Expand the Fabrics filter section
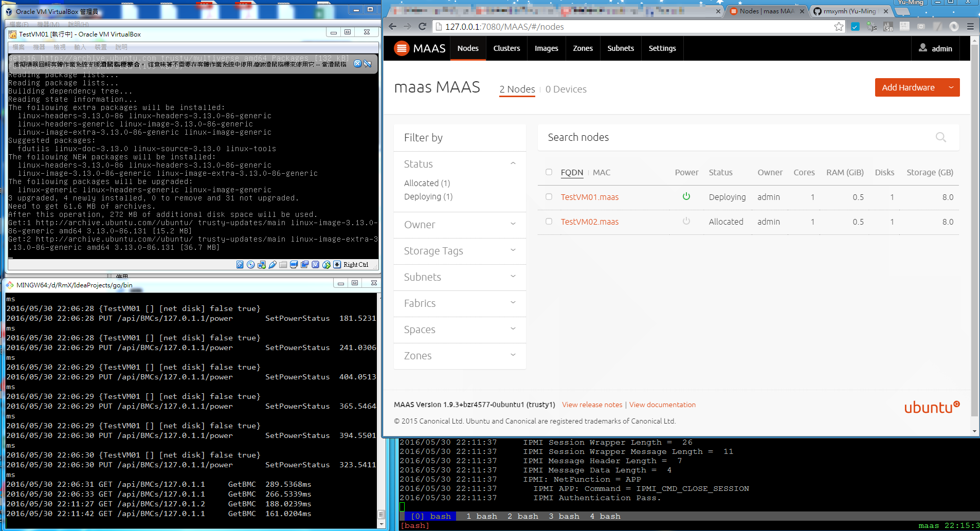The width and height of the screenshot is (980, 531). 460,303
